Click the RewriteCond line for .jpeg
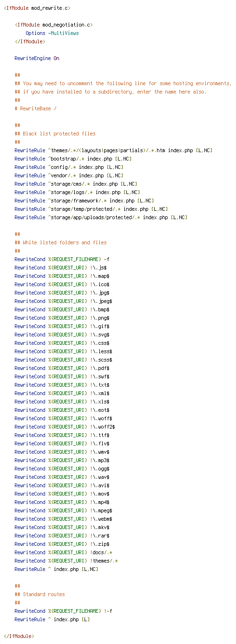 pos(63,301)
